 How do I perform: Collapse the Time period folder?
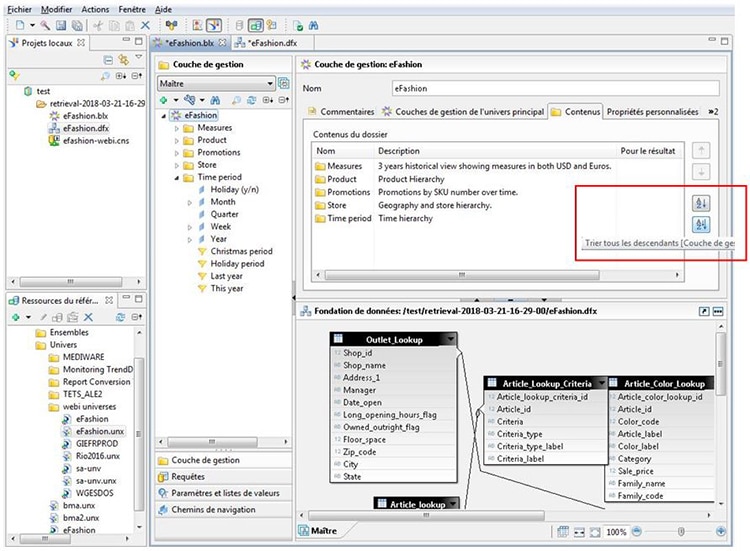point(176,178)
